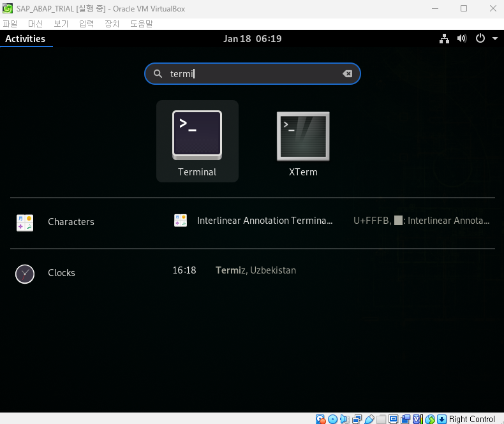Open the 머신 menu in VirtualBox
This screenshot has width=504, height=424.
[x=35, y=24]
